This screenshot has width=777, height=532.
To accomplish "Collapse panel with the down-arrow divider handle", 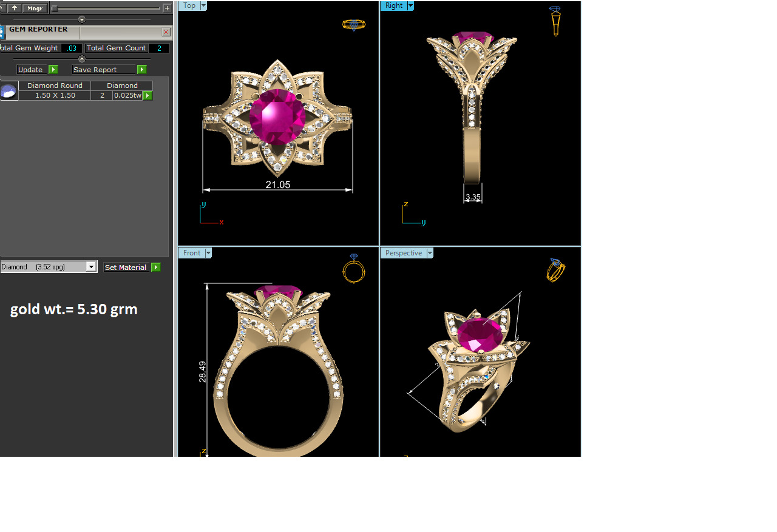I will point(82,19).
